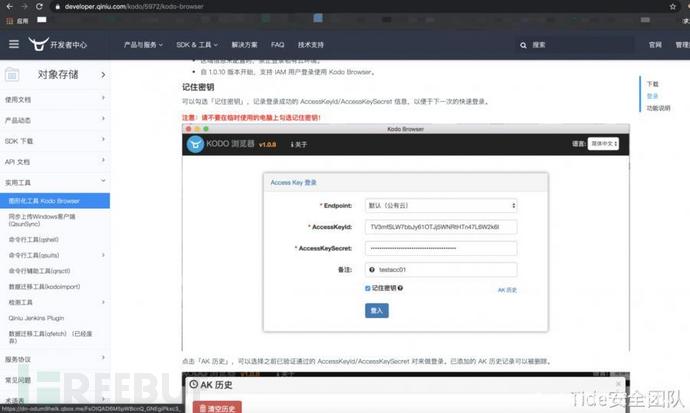
Task: Open the 产品与服务 dropdown menu
Action: (143, 45)
